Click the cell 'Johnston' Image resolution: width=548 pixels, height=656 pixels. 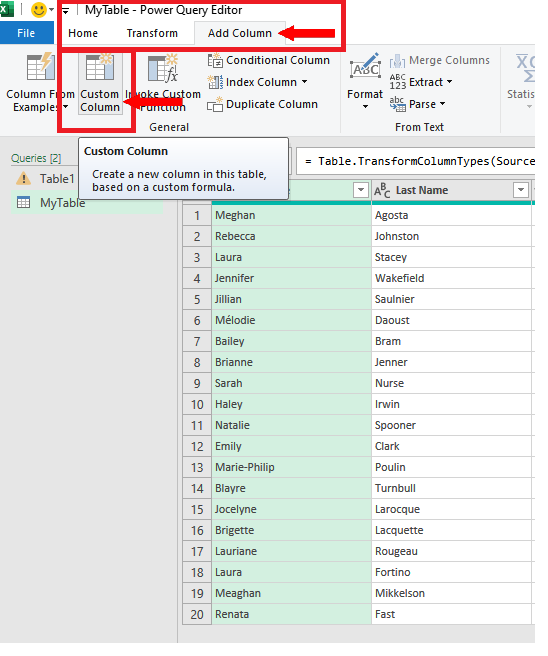[x=452, y=236]
